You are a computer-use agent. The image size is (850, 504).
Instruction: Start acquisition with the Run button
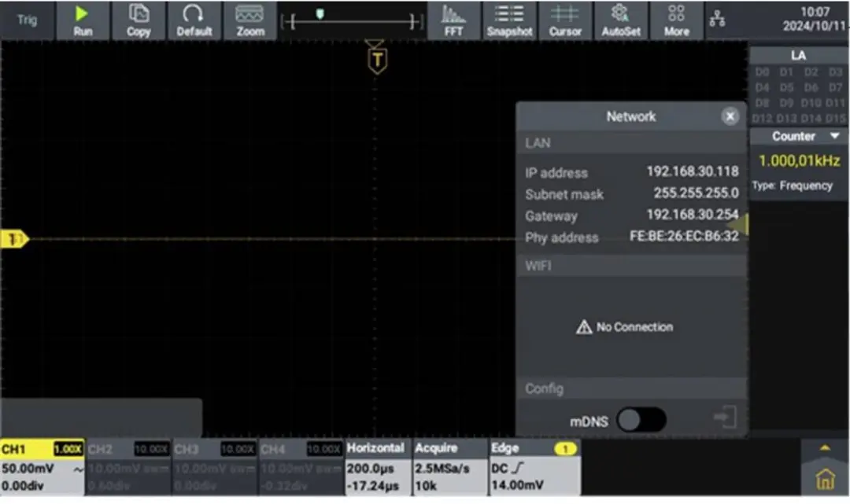point(83,20)
